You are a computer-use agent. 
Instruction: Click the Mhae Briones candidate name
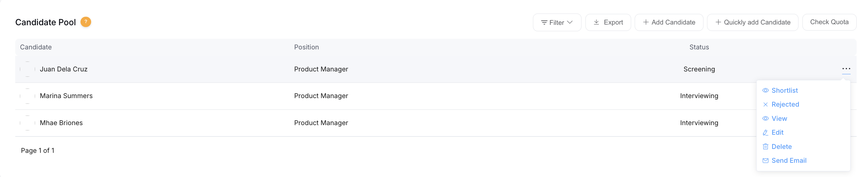(61, 123)
